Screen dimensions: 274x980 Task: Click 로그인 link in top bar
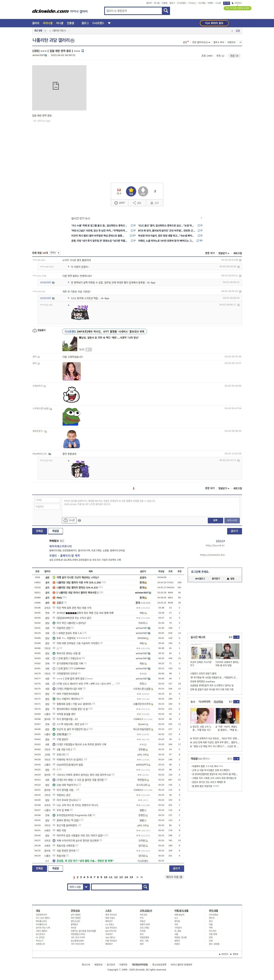click(x=226, y=3)
